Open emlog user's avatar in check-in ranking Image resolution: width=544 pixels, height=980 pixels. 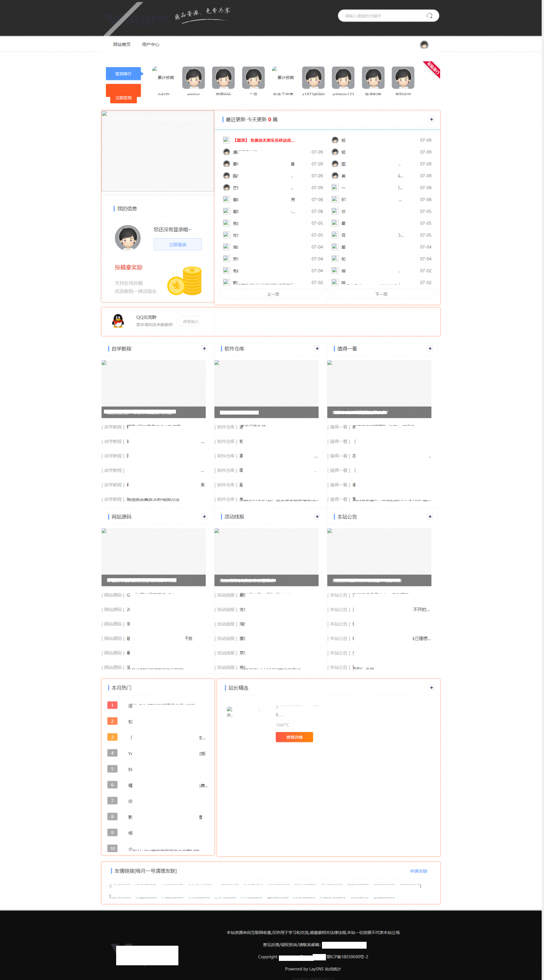(194, 78)
